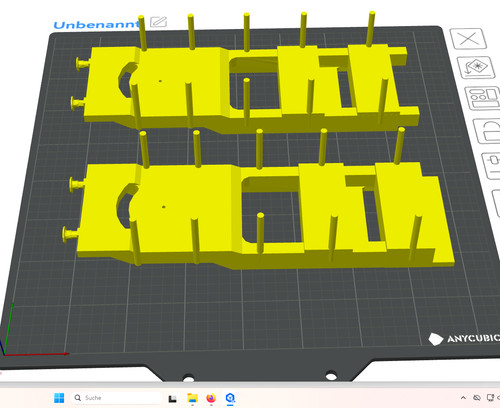
Task: Open Firefox from the taskbar
Action: pyautogui.click(x=211, y=398)
